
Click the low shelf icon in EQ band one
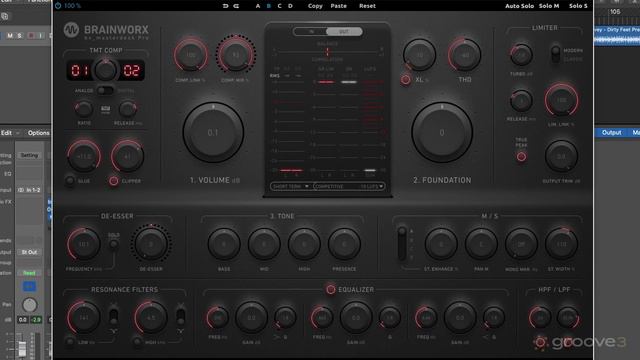277,337
